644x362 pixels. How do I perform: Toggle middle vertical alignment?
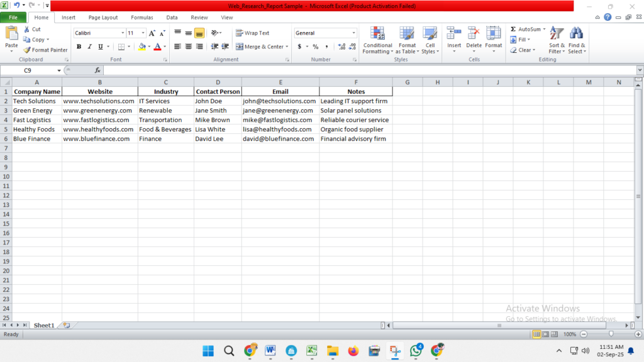click(188, 33)
